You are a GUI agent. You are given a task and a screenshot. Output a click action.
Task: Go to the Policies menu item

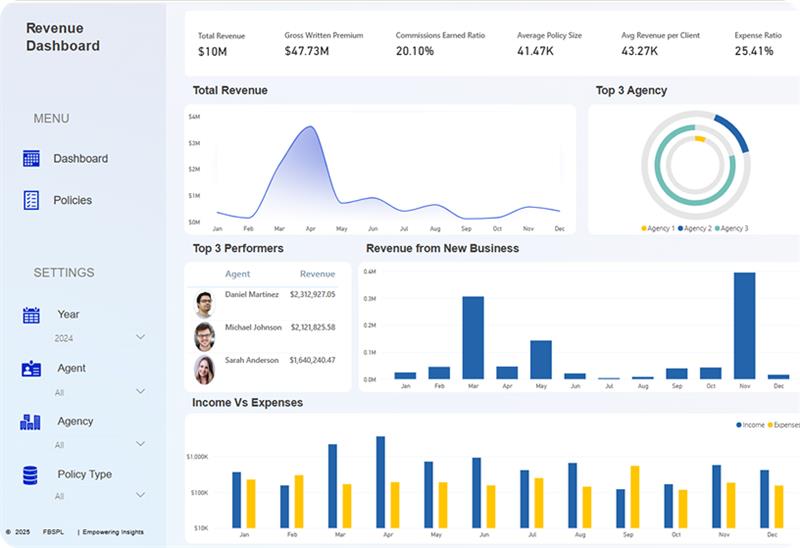click(72, 200)
